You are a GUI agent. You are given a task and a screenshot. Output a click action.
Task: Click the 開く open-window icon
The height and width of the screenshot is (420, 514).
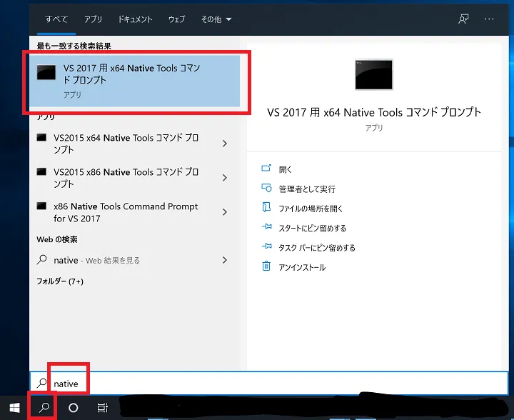coord(266,168)
